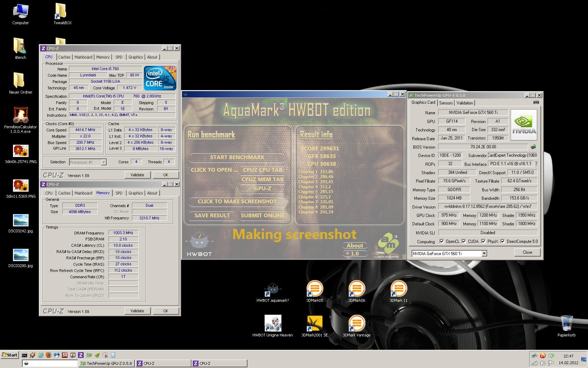Click Windows Start button

tap(10, 355)
